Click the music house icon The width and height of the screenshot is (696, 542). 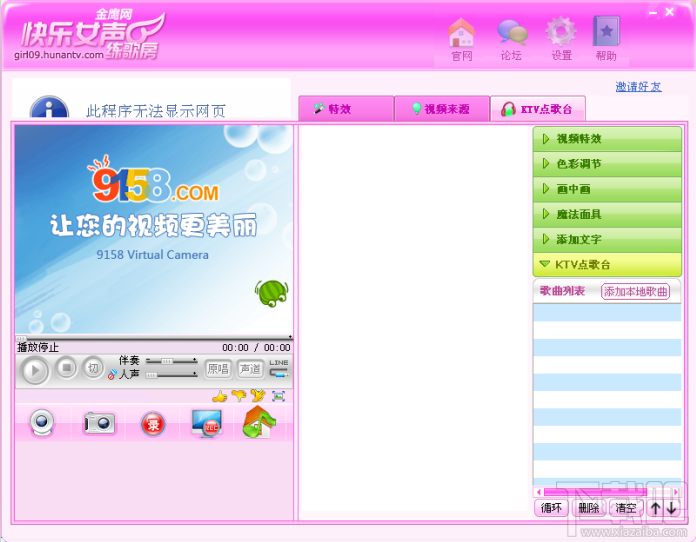tap(259, 422)
